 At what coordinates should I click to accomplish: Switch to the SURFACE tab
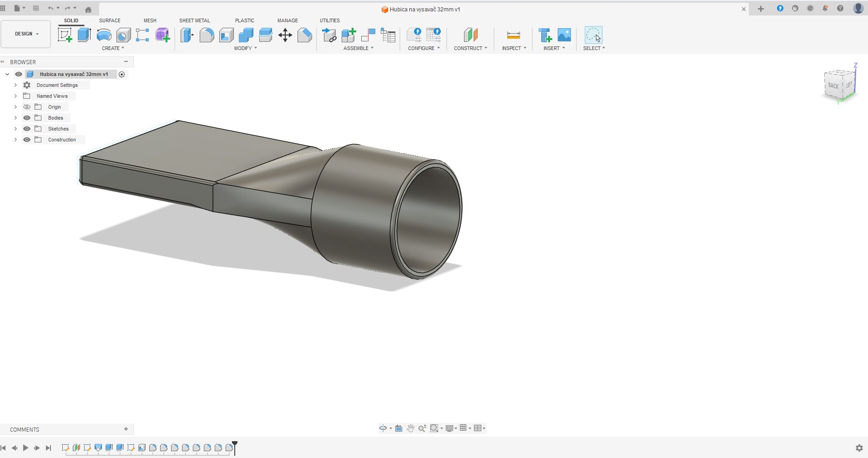[110, 20]
